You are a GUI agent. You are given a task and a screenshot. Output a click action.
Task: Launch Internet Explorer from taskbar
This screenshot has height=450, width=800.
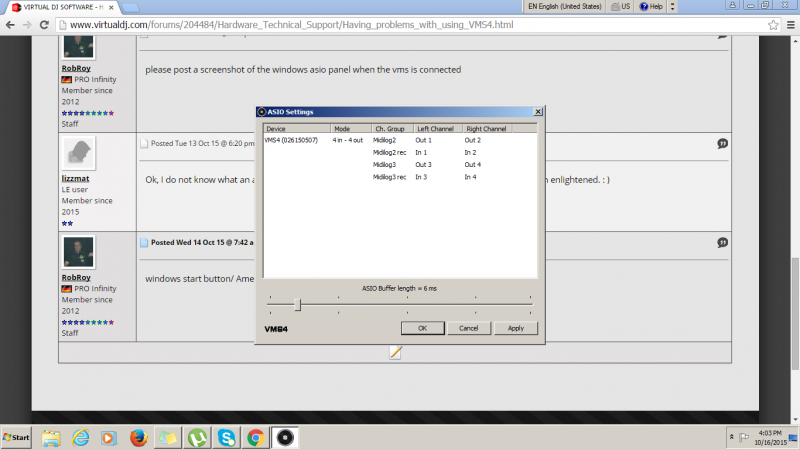(x=80, y=438)
